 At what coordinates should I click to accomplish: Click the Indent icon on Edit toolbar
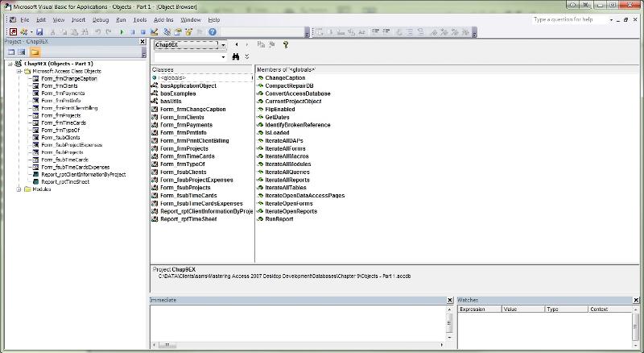(x=375, y=31)
